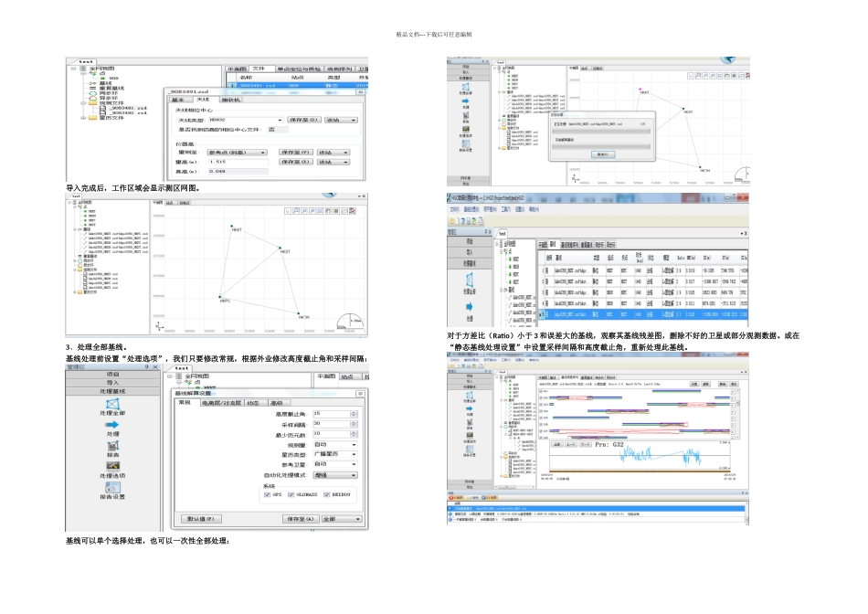Image resolution: width=868 pixels, height=614 pixels.
Task: Click the 默认值 (F) button
Action: [202, 519]
